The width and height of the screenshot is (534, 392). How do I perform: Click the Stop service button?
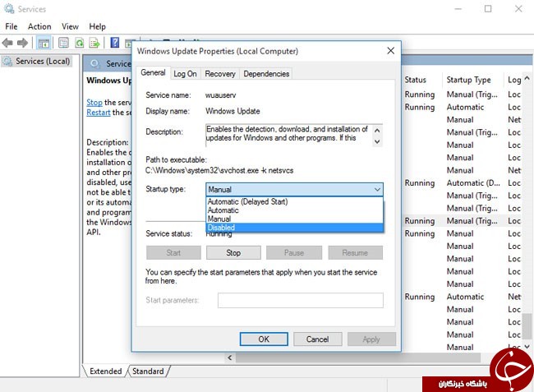(x=233, y=253)
